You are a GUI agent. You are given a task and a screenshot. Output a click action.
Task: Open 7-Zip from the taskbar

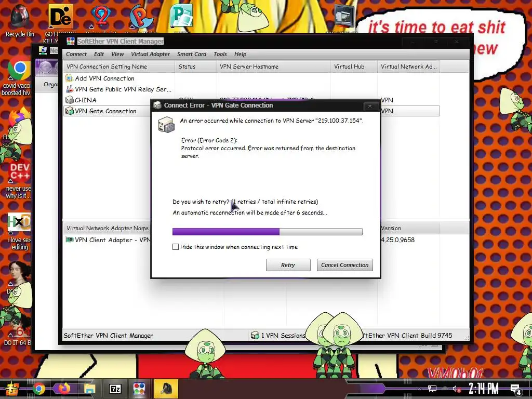click(115, 389)
